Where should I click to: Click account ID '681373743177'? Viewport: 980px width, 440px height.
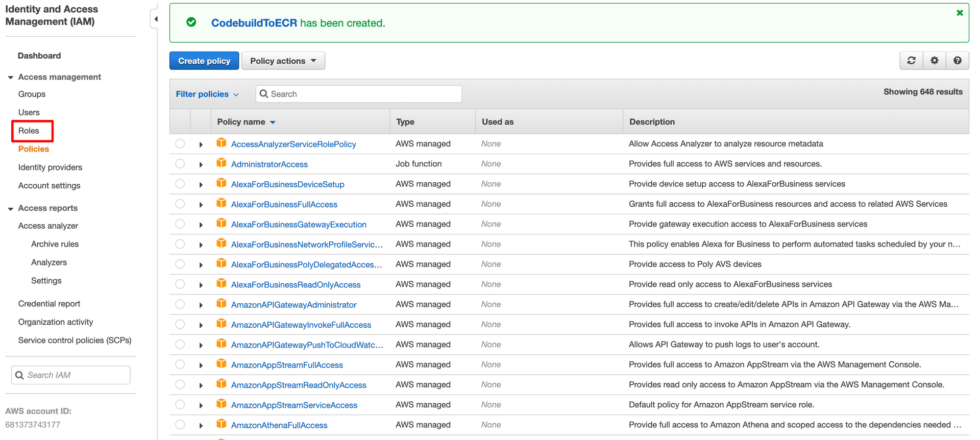[x=33, y=425]
